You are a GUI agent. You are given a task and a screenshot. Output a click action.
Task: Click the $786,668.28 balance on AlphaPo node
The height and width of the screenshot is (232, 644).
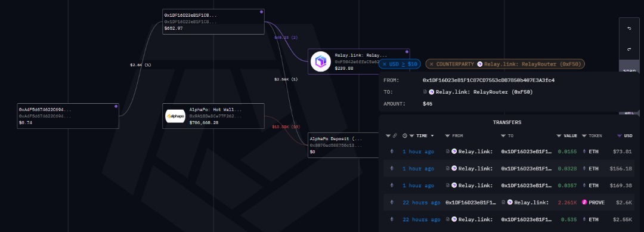tap(204, 122)
